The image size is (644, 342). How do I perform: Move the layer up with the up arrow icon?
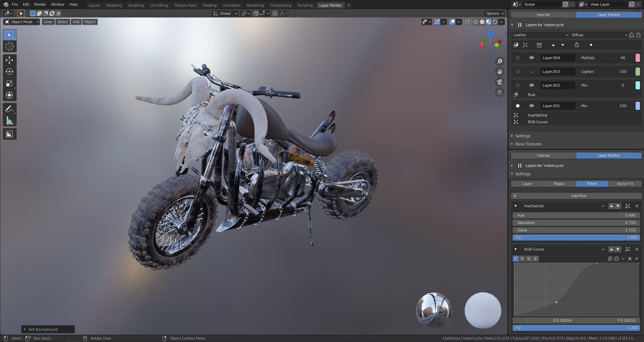pos(553,45)
